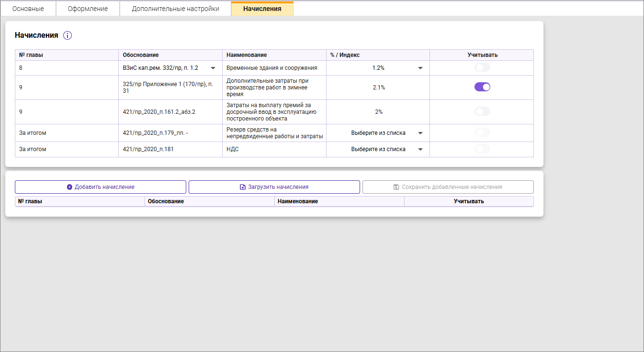Click the 2.1% index value cell
This screenshot has width=644, height=352.
click(378, 88)
